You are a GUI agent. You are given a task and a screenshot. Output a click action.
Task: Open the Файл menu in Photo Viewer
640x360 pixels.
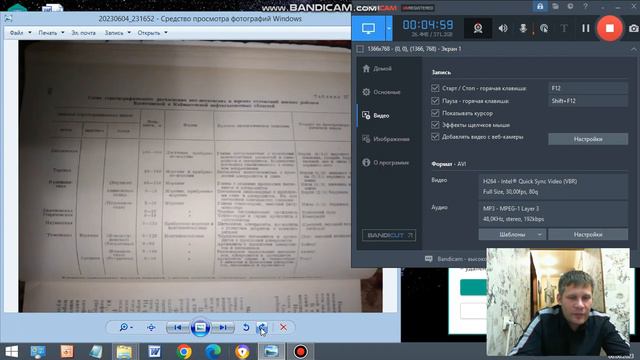tap(20, 33)
